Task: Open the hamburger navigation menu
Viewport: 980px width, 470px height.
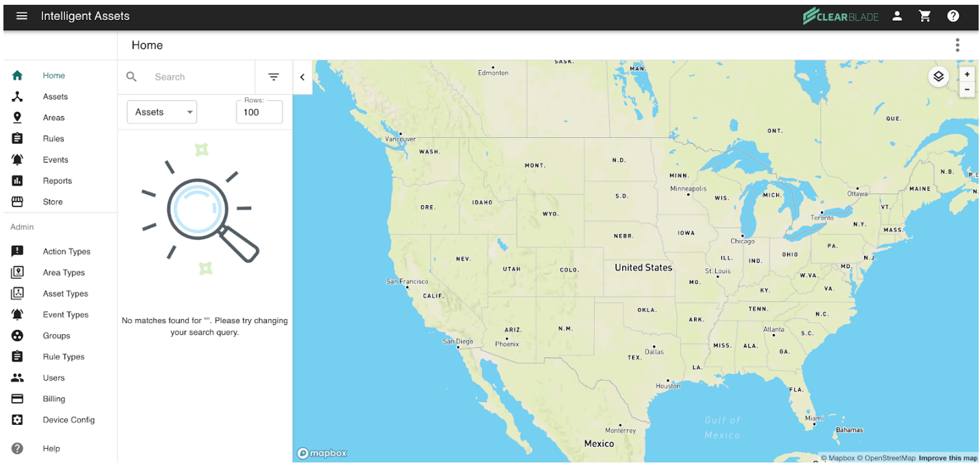Action: [22, 16]
